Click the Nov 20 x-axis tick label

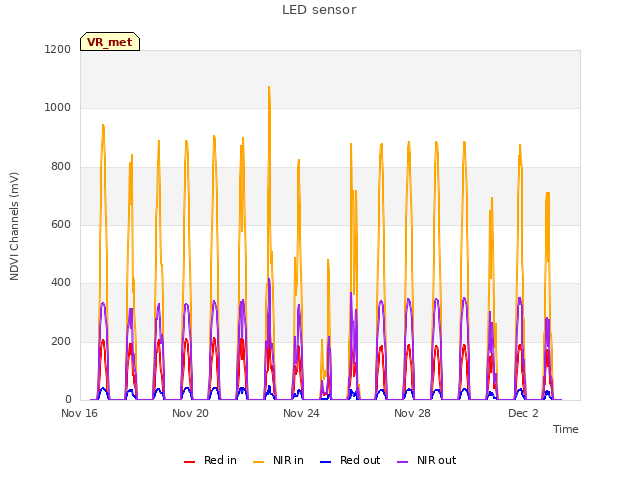click(x=190, y=413)
